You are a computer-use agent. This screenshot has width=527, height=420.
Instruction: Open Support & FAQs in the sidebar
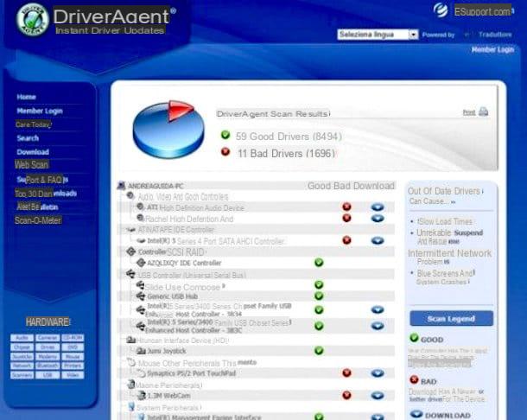click(42, 180)
